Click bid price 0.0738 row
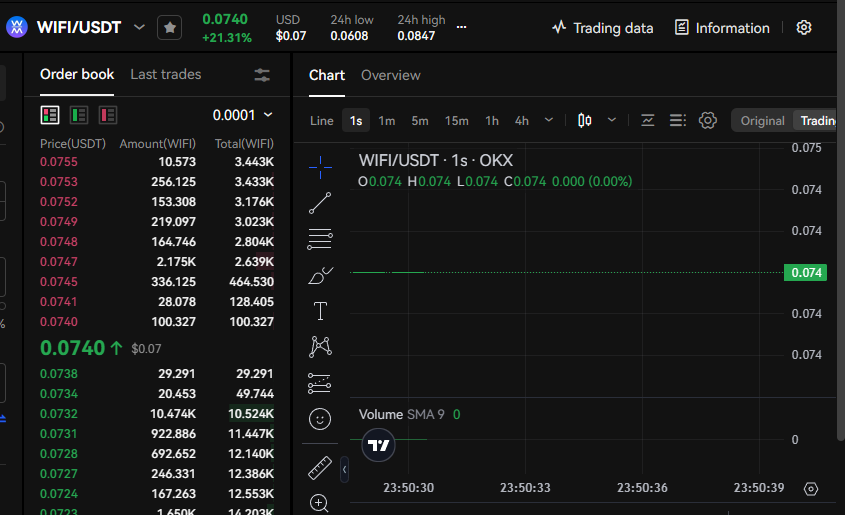Screen dimensions: 845x515 157,374
